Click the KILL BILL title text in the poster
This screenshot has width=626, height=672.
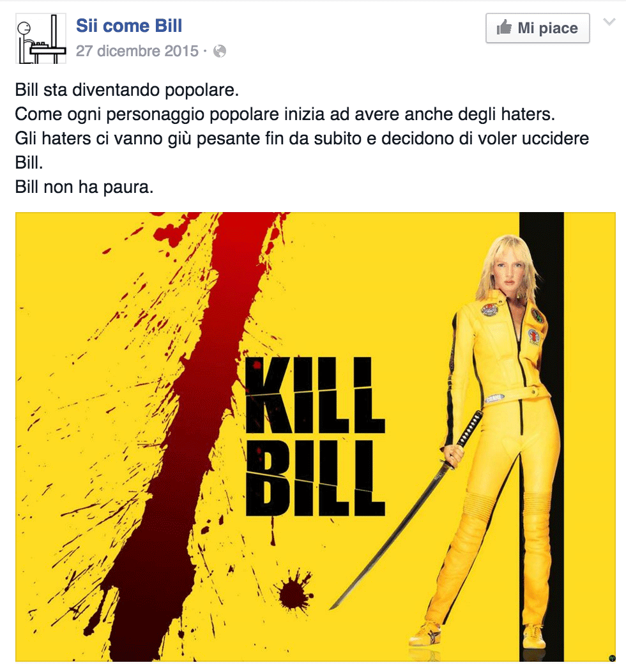pos(316,436)
